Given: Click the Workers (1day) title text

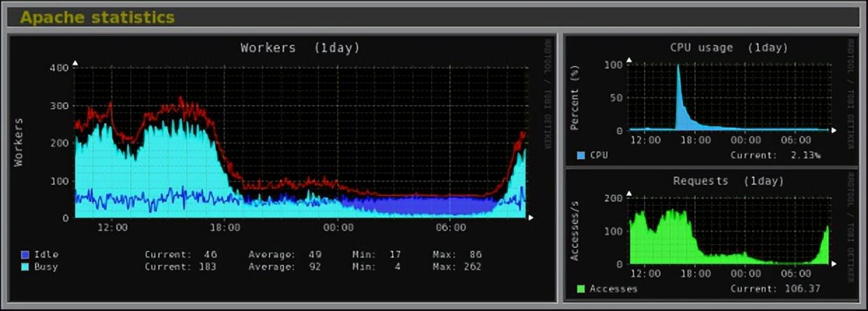Looking at the screenshot, I should pyautogui.click(x=300, y=48).
